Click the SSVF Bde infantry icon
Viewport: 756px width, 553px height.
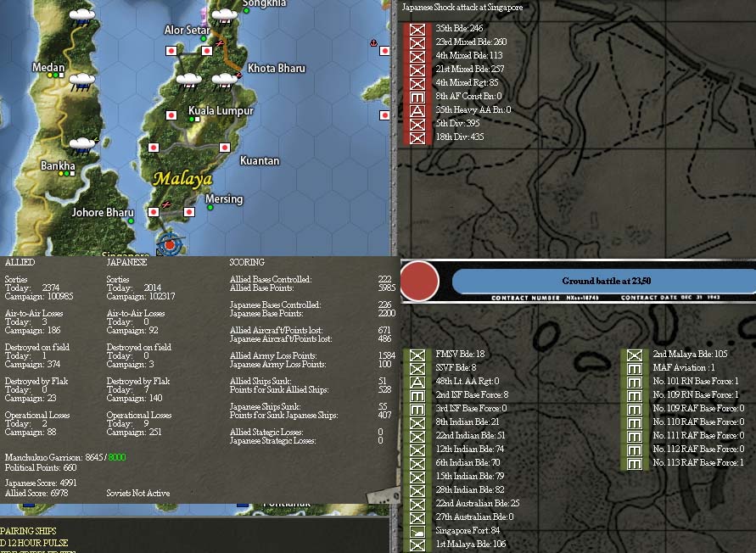417,368
